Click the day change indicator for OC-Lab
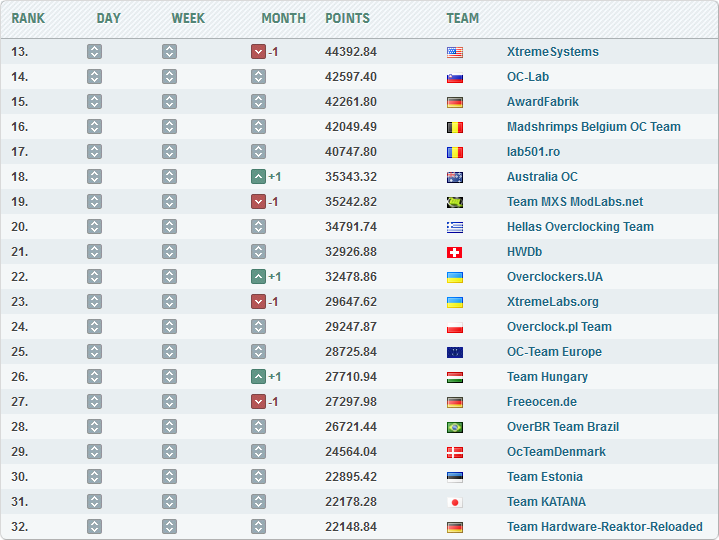Image resolution: width=719 pixels, height=540 pixels. [x=94, y=77]
